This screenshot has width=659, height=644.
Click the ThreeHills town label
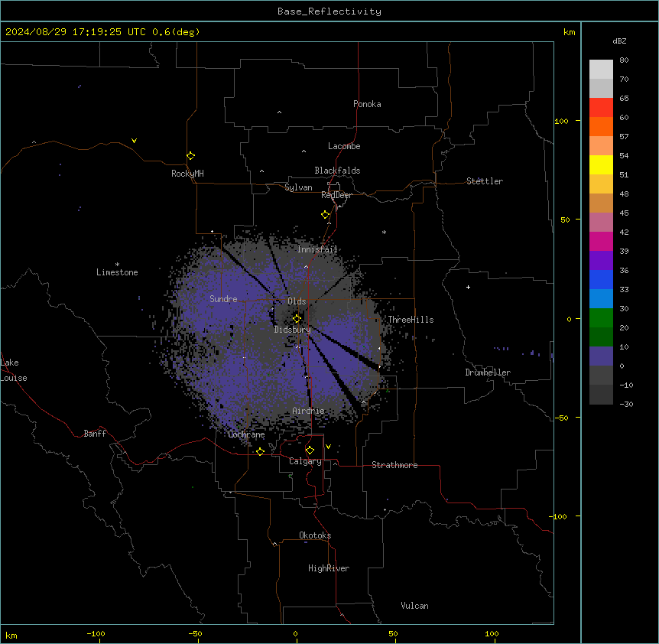click(411, 320)
